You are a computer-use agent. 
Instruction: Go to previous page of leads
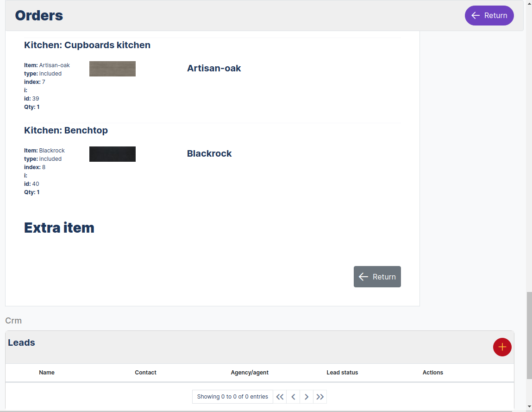tap(293, 397)
